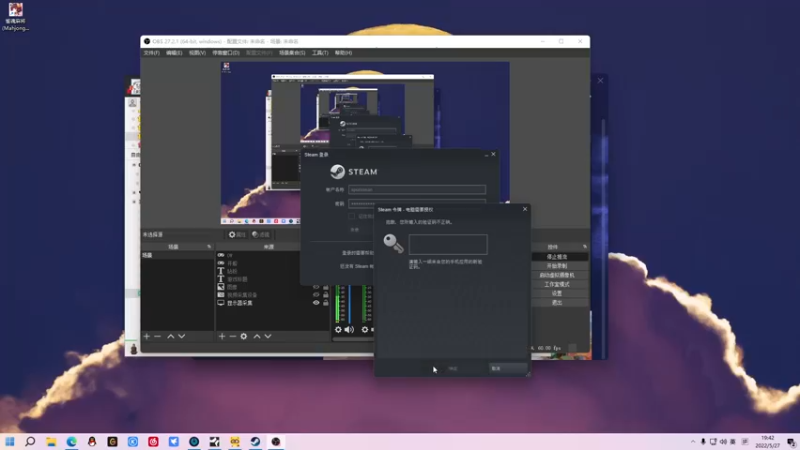Open taskbar Search

(30, 441)
